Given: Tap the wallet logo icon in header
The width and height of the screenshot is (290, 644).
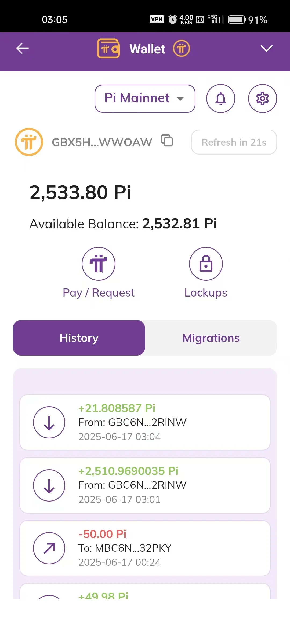Looking at the screenshot, I should [x=108, y=49].
